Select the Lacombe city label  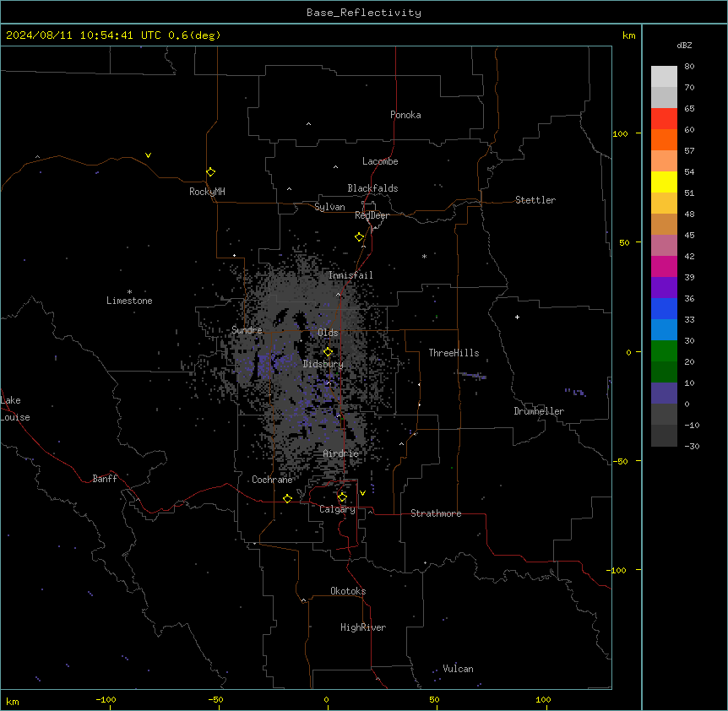[x=380, y=161]
